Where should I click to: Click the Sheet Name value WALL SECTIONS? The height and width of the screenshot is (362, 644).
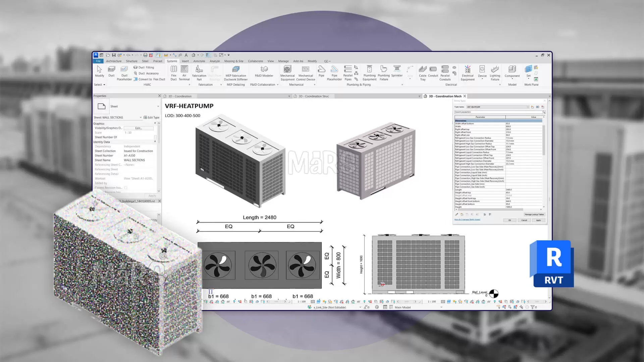(134, 160)
